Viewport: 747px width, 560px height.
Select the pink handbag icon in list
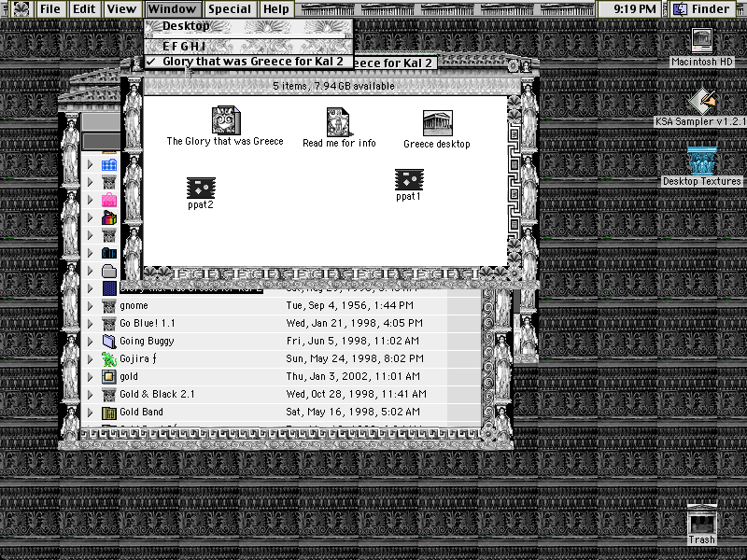point(109,200)
